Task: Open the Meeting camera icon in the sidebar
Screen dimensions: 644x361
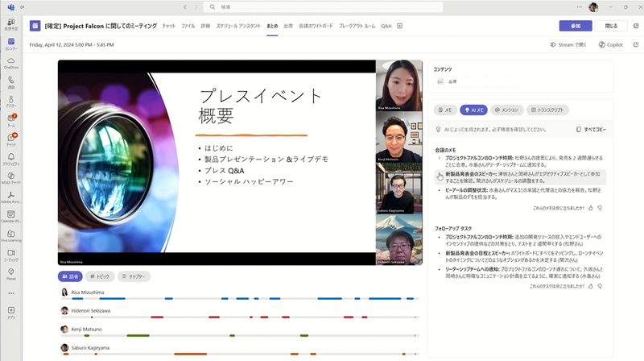Action: coord(11,255)
